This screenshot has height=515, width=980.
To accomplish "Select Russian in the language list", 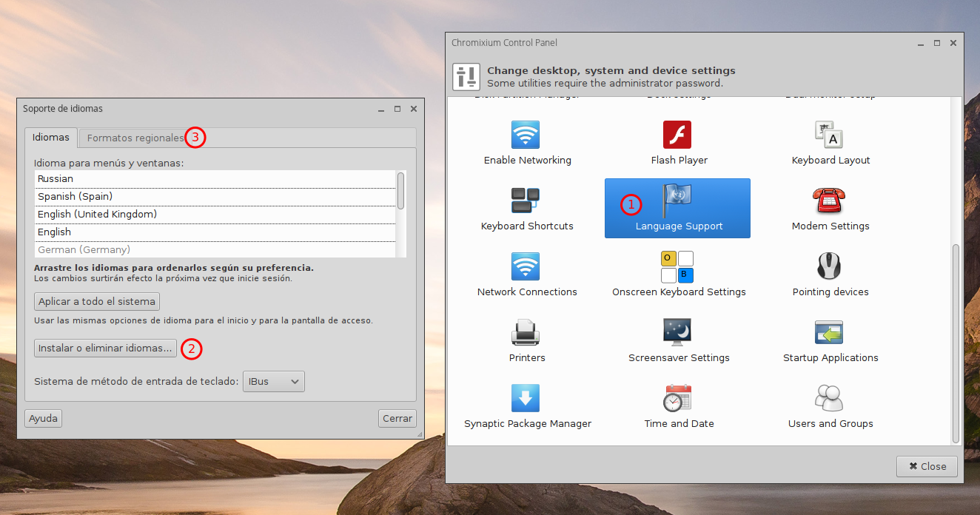I will pos(215,178).
